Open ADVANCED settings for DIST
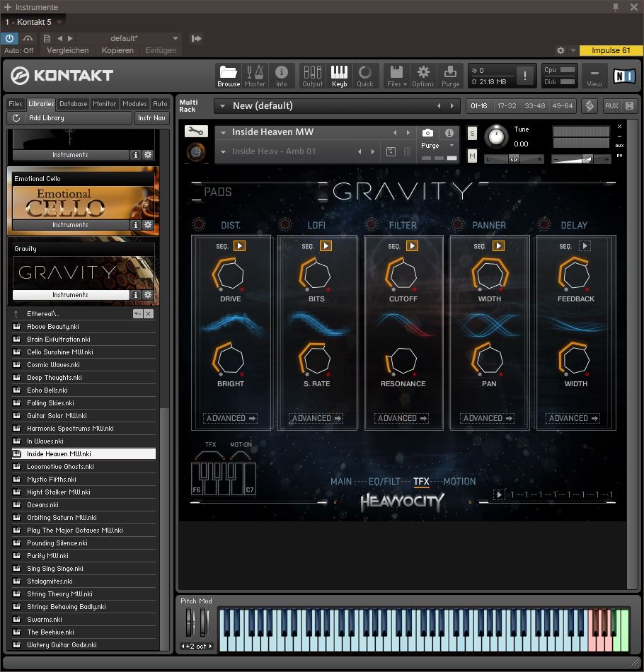 click(230, 418)
